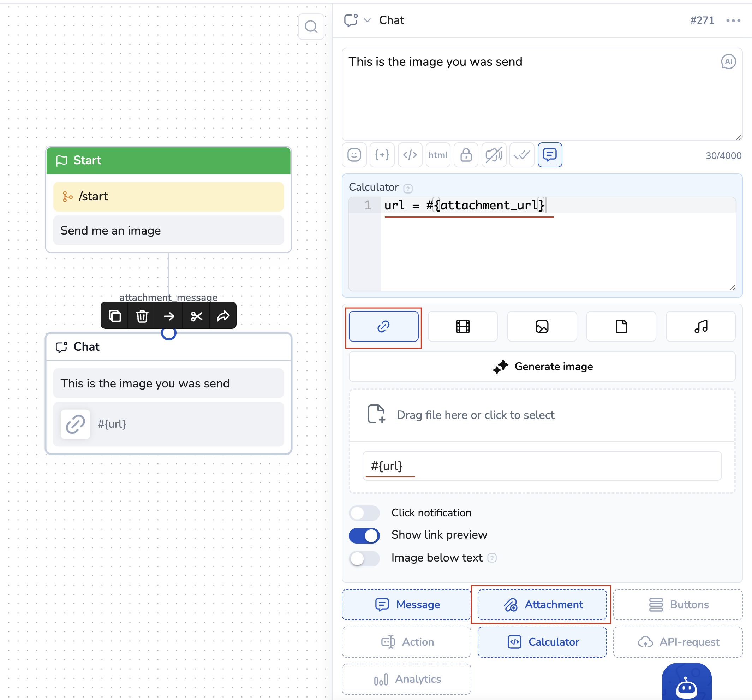Select the API-request section tab
The height and width of the screenshot is (700, 752).
[x=678, y=642]
